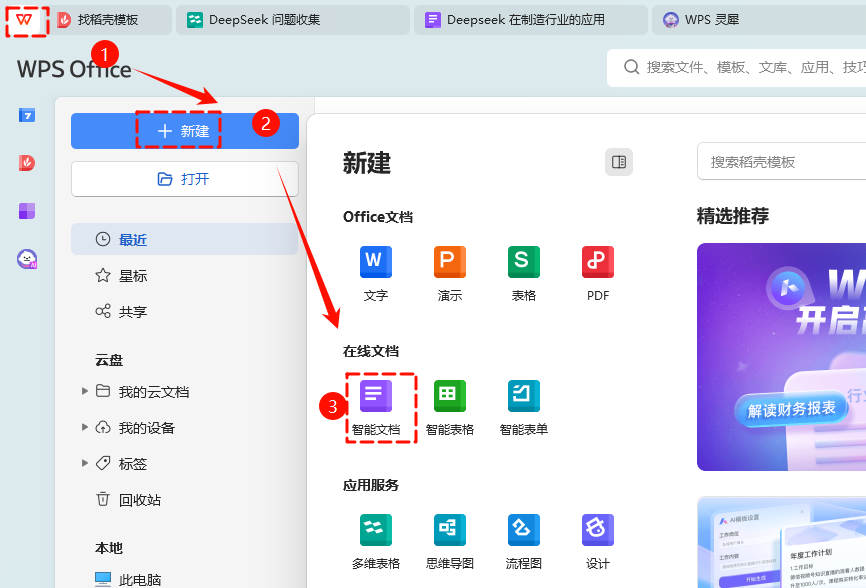866x588 pixels.
Task: Click the WPS home logo icon
Action: coord(24,20)
